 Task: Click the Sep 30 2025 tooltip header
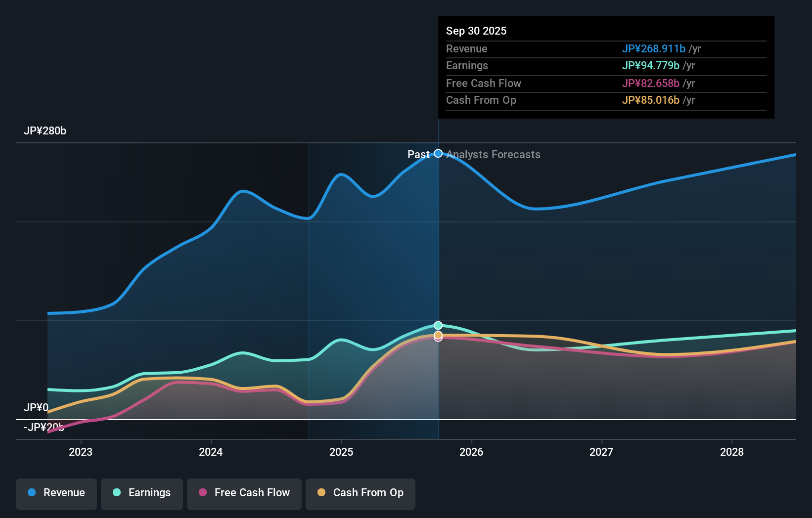(x=476, y=31)
